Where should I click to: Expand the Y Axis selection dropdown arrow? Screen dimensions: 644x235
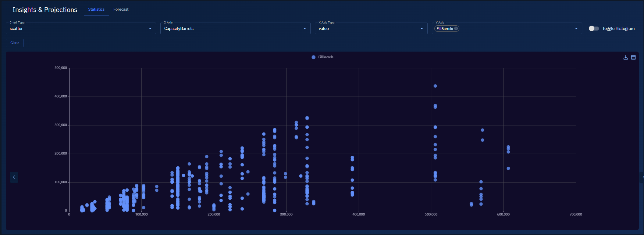(x=576, y=29)
